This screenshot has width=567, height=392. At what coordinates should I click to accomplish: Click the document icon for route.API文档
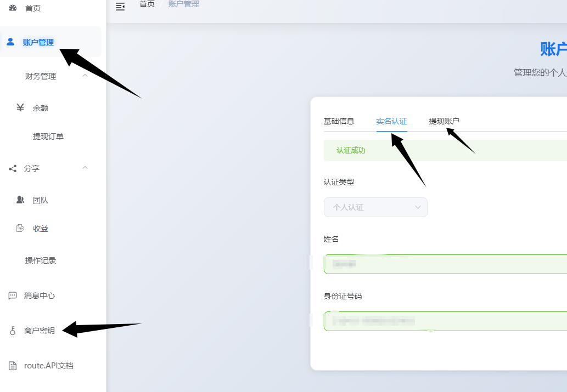[13, 366]
